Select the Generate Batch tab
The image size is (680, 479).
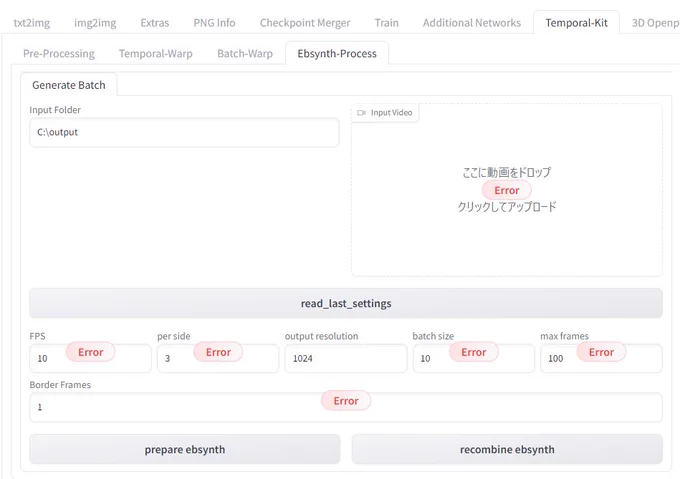[69, 85]
